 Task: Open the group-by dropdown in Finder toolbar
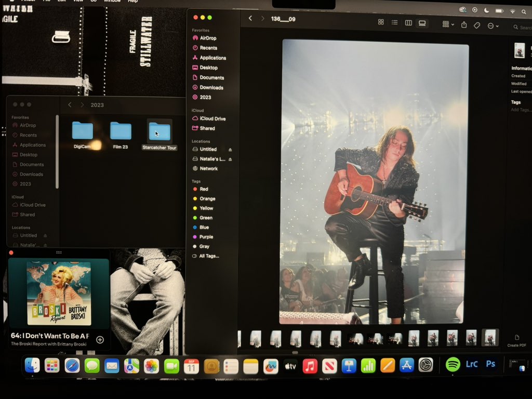click(x=448, y=24)
